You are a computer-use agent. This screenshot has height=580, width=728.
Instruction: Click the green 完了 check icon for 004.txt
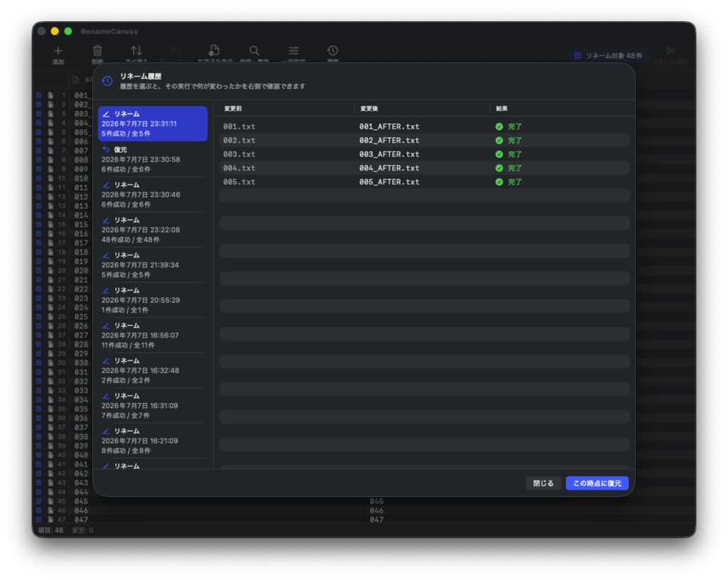pos(499,168)
